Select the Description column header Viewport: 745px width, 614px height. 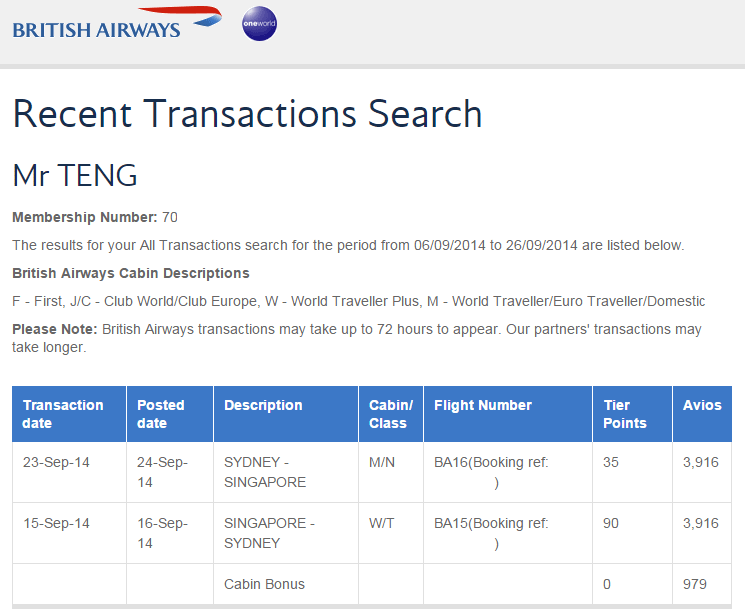(286, 414)
